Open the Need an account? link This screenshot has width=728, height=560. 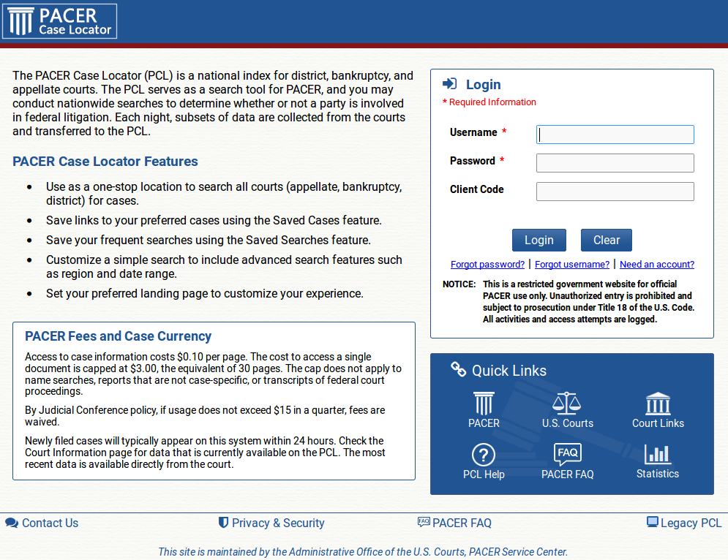[657, 264]
